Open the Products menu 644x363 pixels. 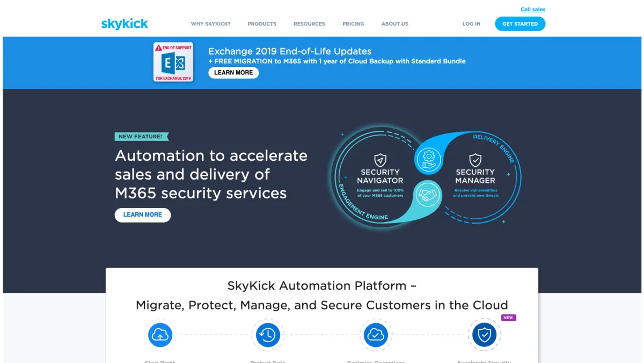[x=262, y=24]
